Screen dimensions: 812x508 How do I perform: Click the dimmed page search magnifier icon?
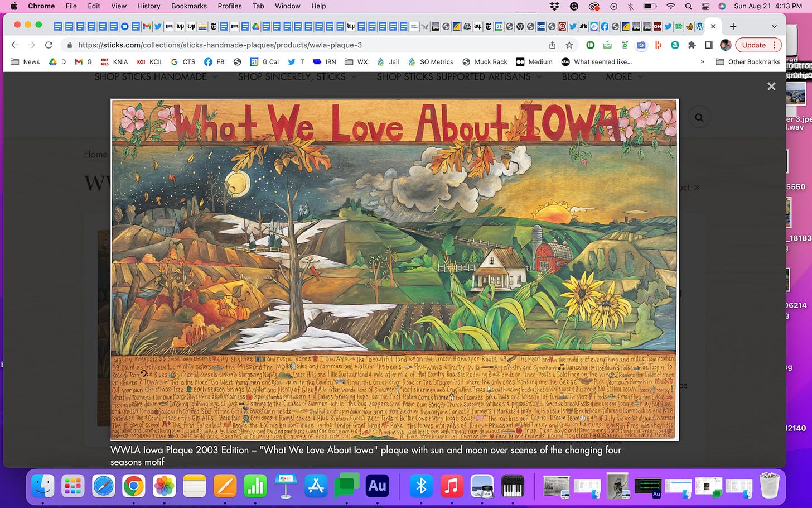[699, 117]
